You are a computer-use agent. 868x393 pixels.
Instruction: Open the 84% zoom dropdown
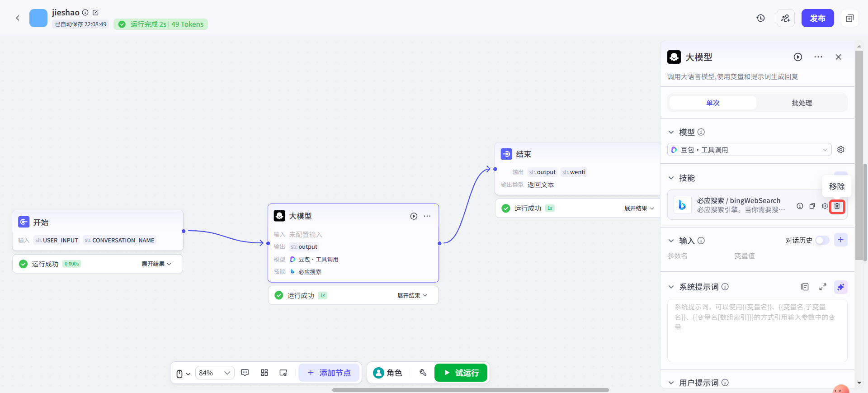[215, 373]
